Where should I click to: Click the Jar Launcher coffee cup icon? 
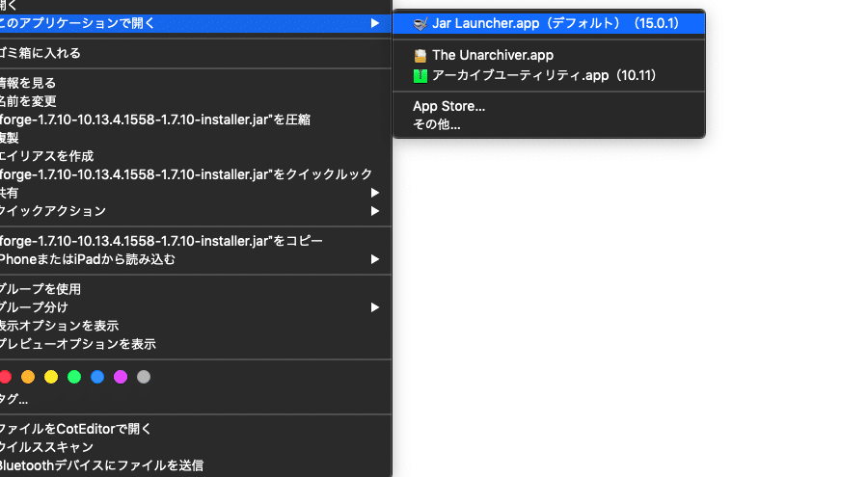point(420,24)
